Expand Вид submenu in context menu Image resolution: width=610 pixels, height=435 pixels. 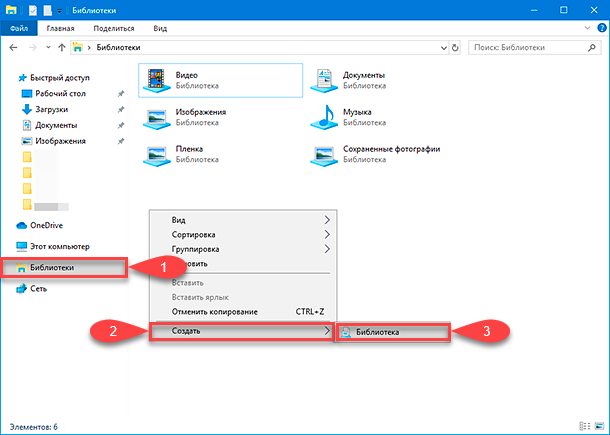[x=243, y=220]
